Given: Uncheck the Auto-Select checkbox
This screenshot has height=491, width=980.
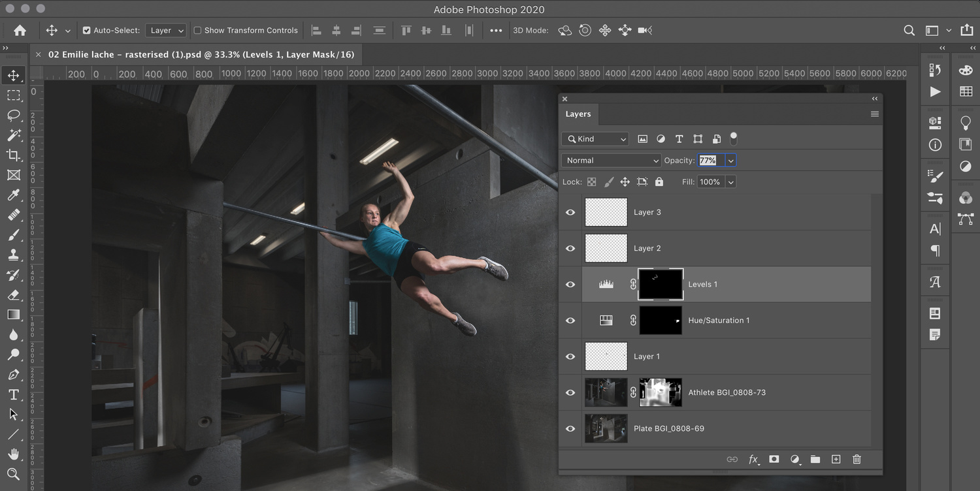Looking at the screenshot, I should 86,30.
